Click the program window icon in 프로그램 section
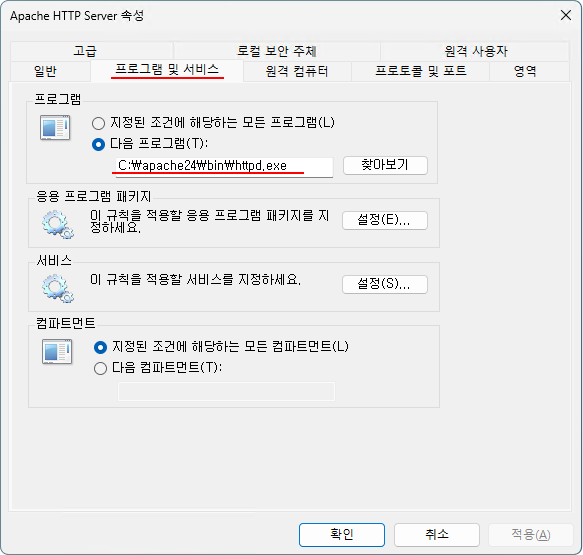This screenshot has height=555, width=583. coord(55,128)
